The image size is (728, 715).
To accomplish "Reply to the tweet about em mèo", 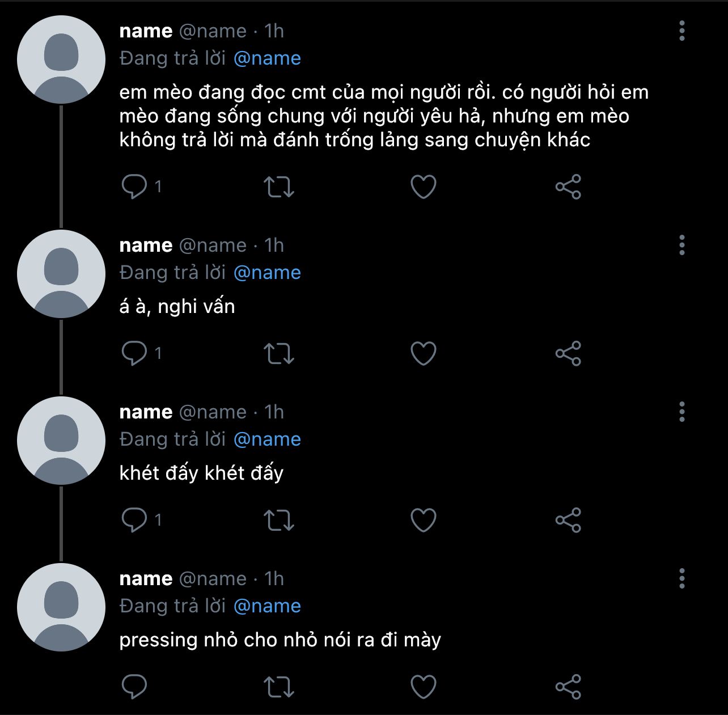I will tap(134, 187).
